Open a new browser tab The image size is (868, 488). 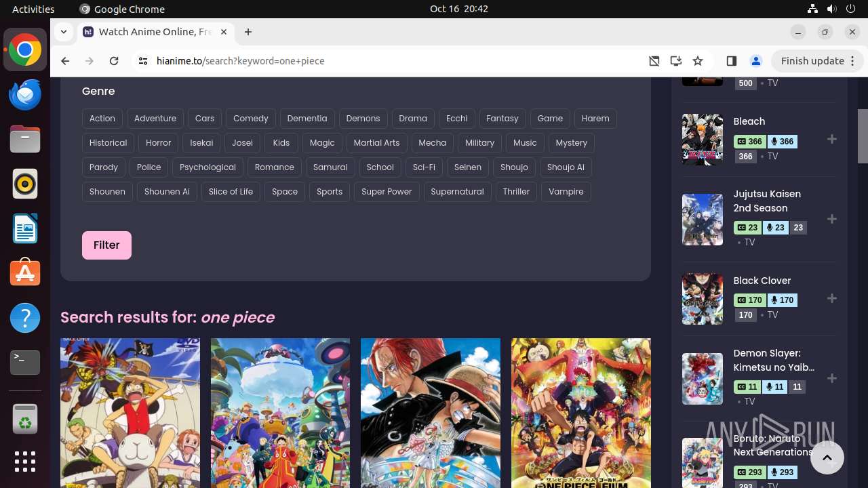coord(248,32)
